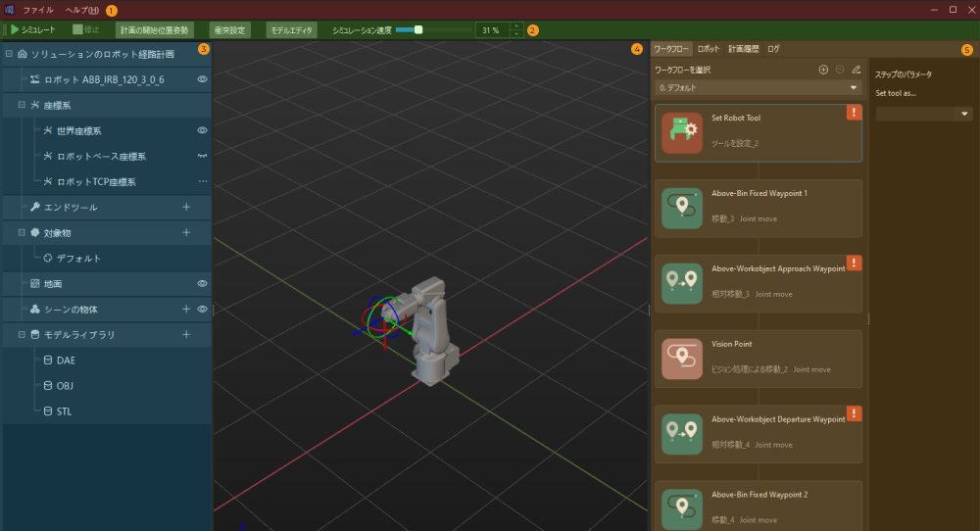Image resolution: width=980 pixels, height=531 pixels.
Task: Click the Simulate play button
Action: coord(33,30)
